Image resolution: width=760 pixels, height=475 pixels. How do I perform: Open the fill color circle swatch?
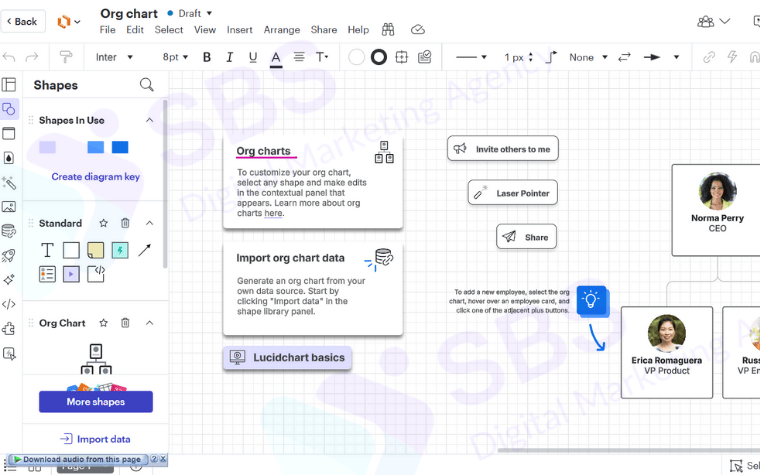click(x=356, y=57)
